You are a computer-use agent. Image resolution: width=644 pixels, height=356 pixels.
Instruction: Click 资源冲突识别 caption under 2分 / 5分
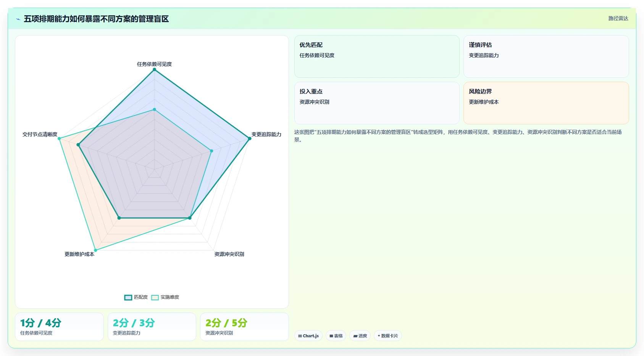point(219,333)
